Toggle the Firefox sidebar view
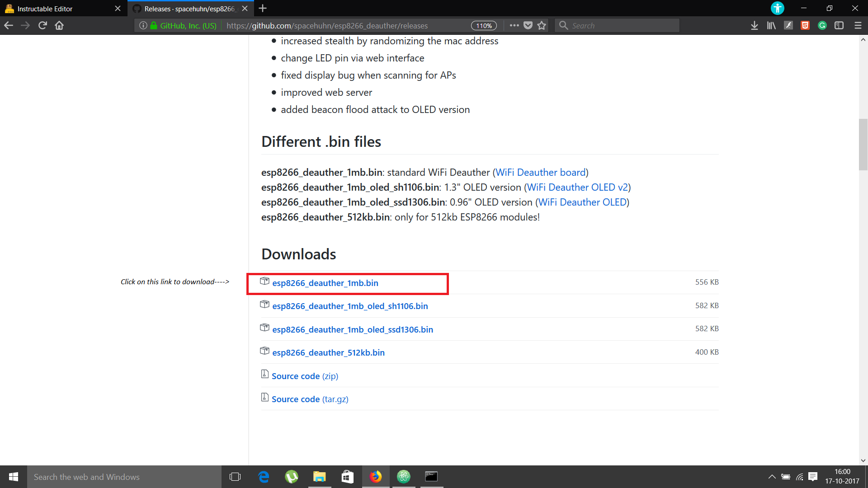The height and width of the screenshot is (488, 868). coord(839,26)
